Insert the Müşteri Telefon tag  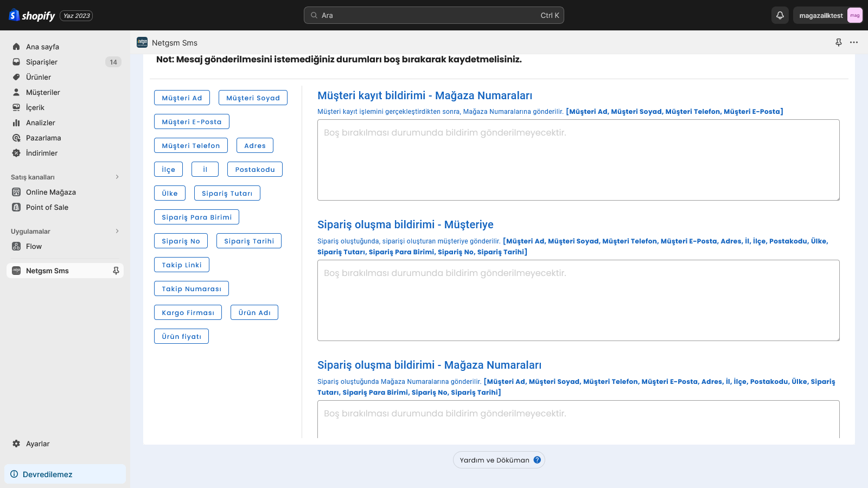(x=191, y=145)
